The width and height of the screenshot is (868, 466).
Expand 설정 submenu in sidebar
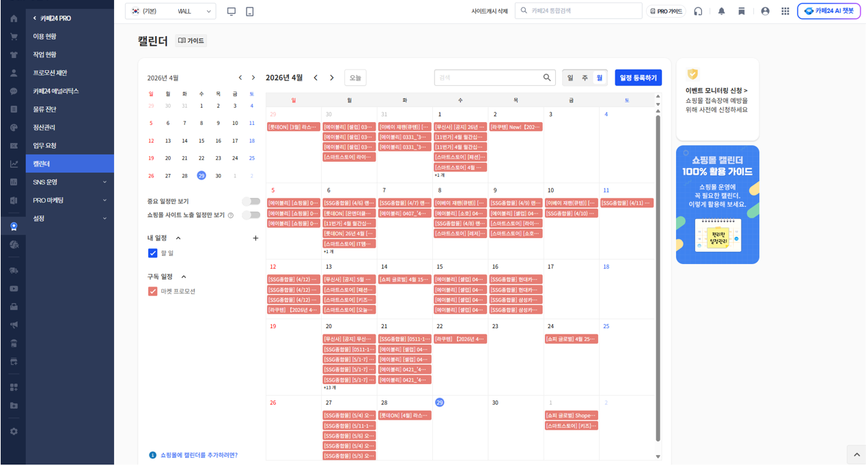click(104, 218)
